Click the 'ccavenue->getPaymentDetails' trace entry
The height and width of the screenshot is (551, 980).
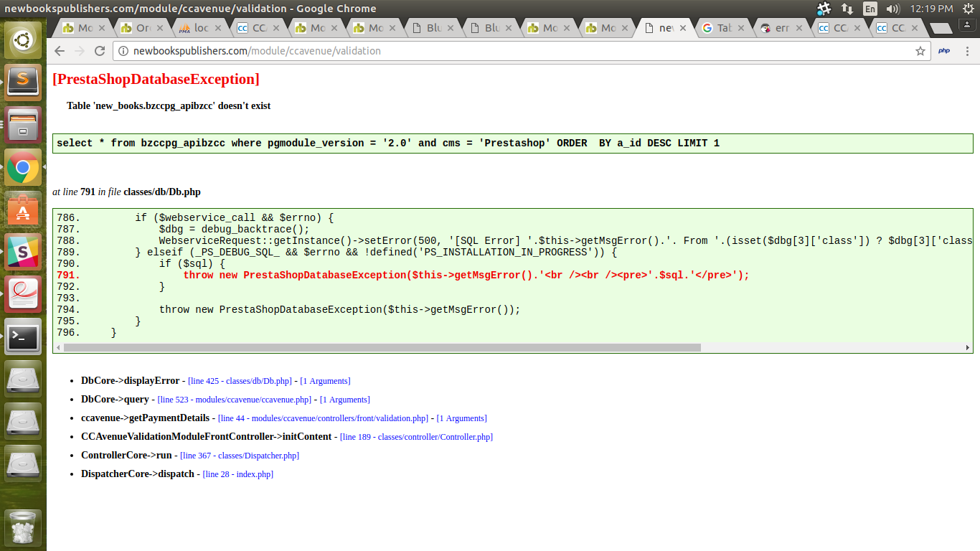point(146,418)
